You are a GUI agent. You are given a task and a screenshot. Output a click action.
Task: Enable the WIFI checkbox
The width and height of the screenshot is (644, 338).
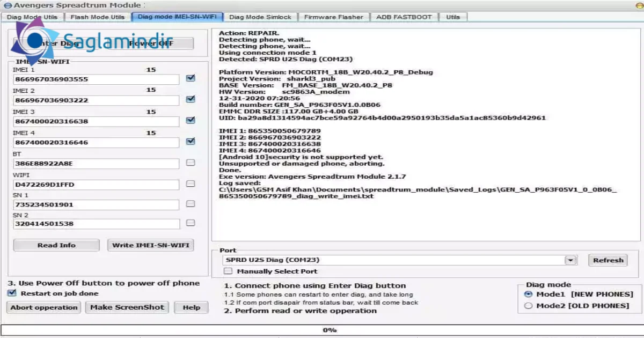tap(191, 183)
